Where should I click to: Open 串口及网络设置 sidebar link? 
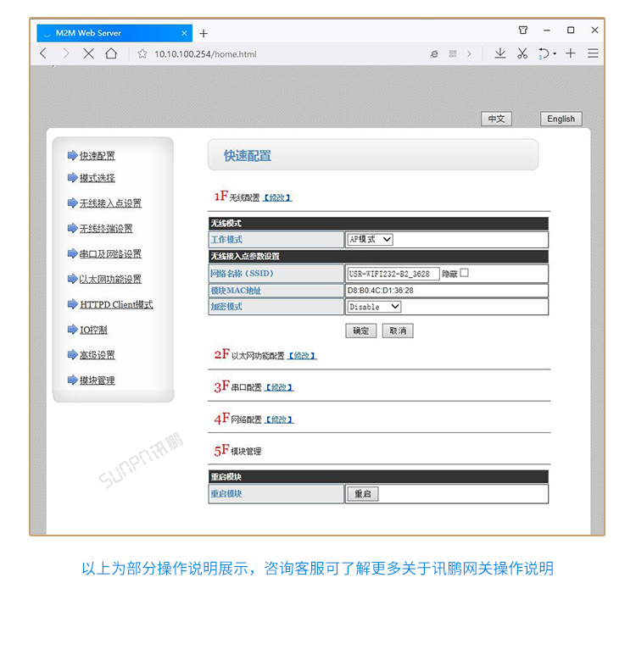[110, 253]
